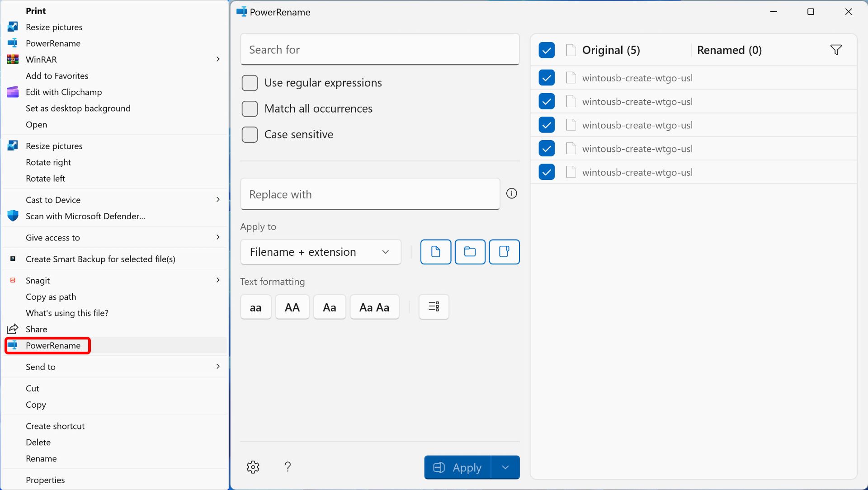Select the uppercase AA formatting button
The width and height of the screenshot is (868, 490).
(x=292, y=307)
